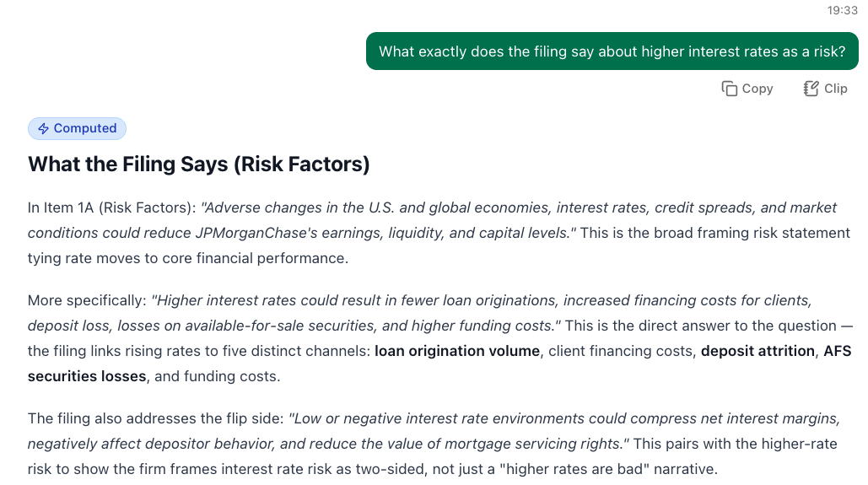Click the Clip notebook icon
The image size is (868, 485).
(x=811, y=89)
